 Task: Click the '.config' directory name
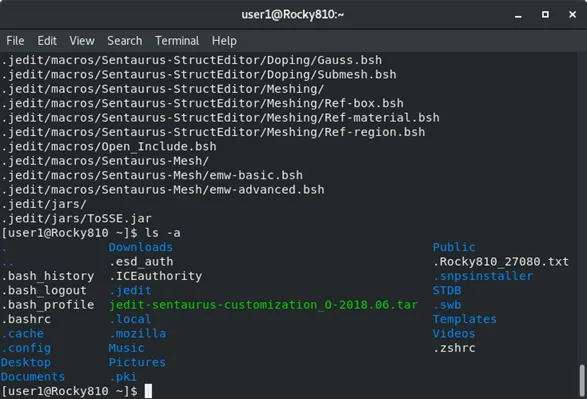click(x=26, y=348)
